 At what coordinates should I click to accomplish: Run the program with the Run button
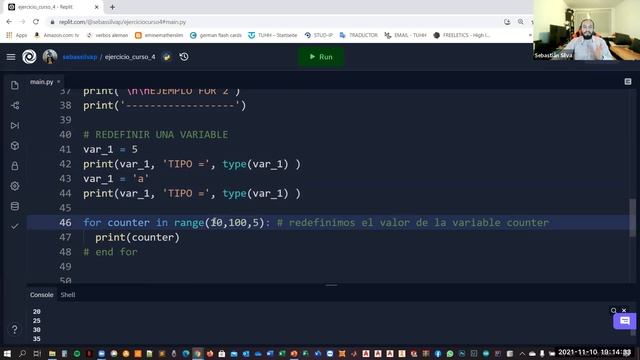coord(321,57)
